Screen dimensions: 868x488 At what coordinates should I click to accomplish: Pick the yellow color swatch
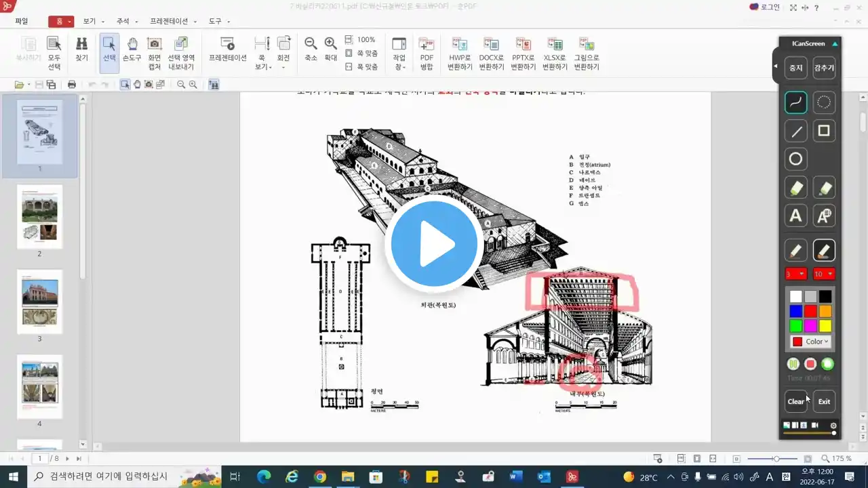pos(825,326)
